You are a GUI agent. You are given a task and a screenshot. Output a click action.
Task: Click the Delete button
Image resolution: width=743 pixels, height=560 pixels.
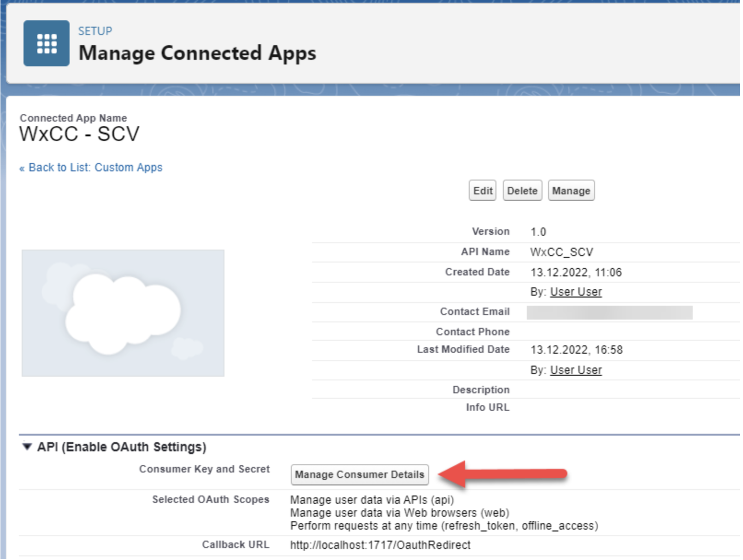click(522, 191)
